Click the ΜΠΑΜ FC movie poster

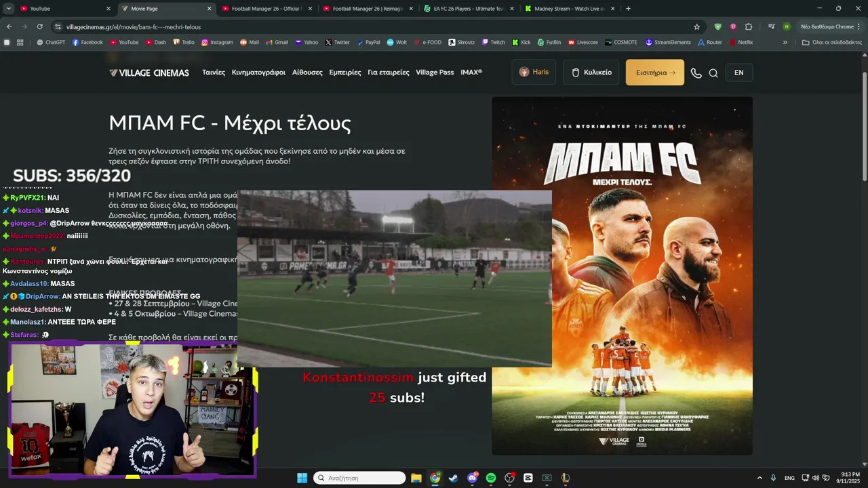point(622,276)
